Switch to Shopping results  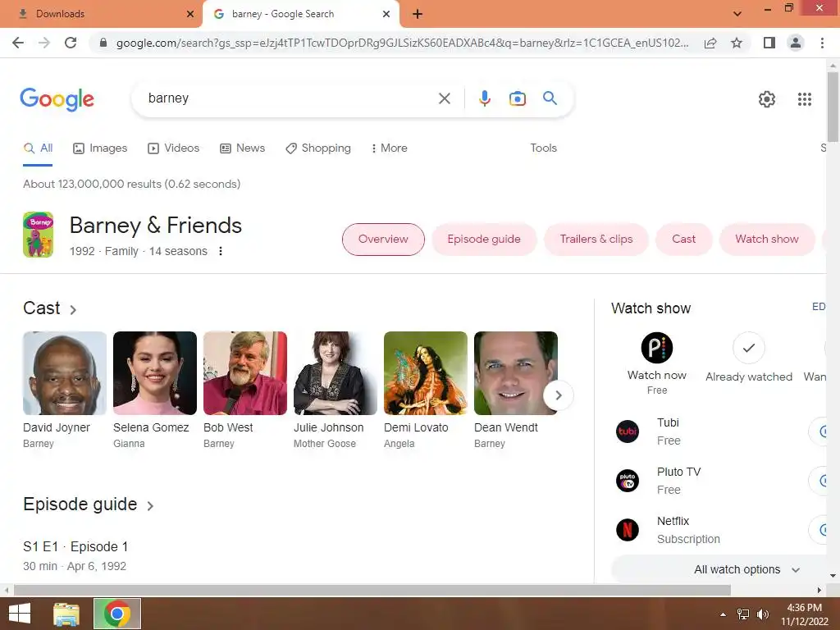tap(318, 148)
